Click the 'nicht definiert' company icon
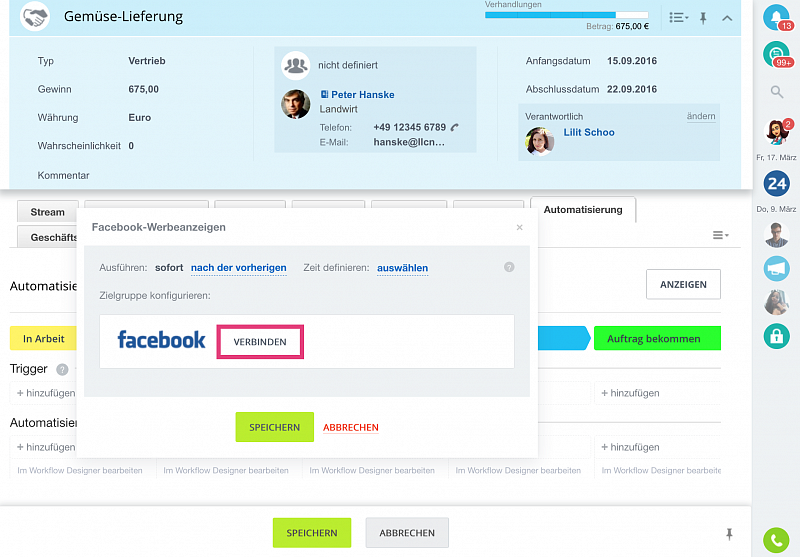This screenshot has width=800, height=557. pos(295,65)
